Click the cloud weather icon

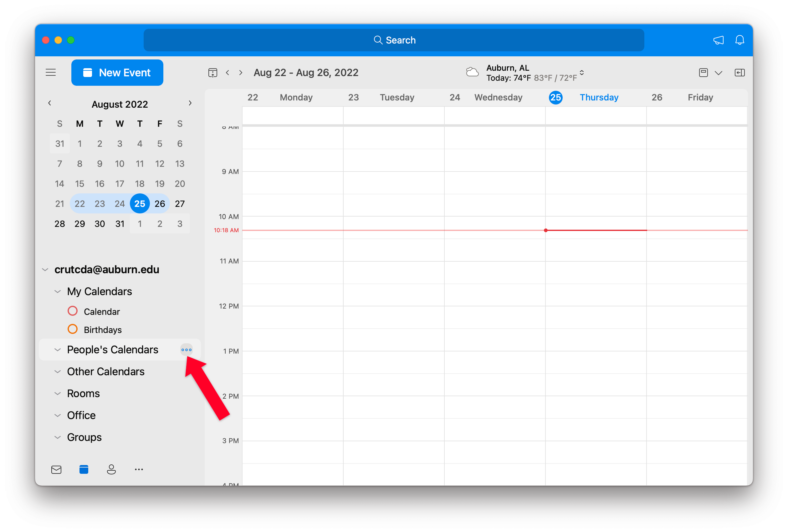coord(472,72)
